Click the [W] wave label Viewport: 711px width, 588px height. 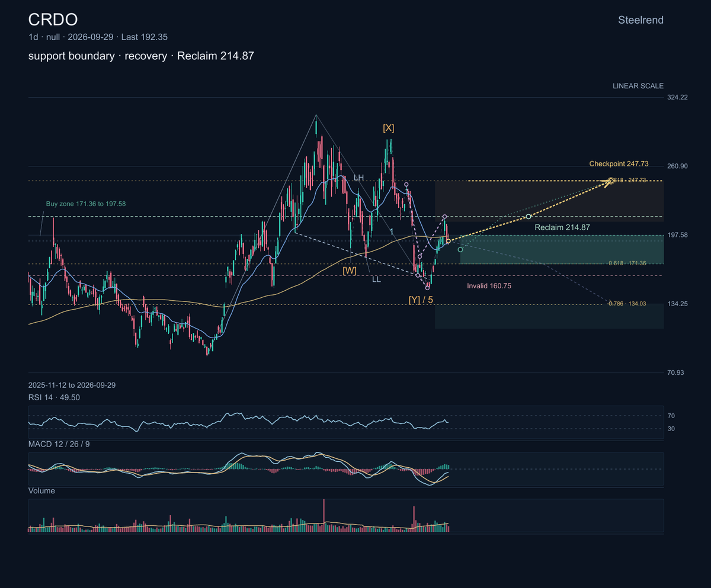click(350, 270)
